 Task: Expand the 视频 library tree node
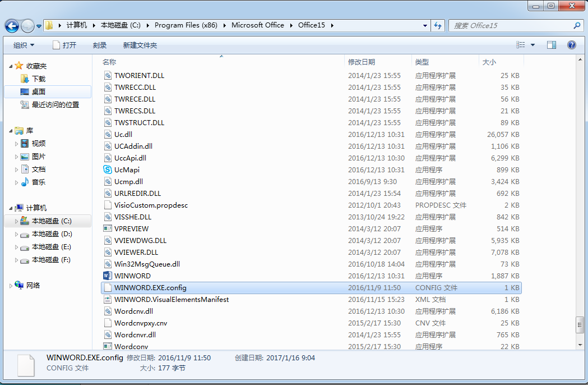click(x=16, y=144)
